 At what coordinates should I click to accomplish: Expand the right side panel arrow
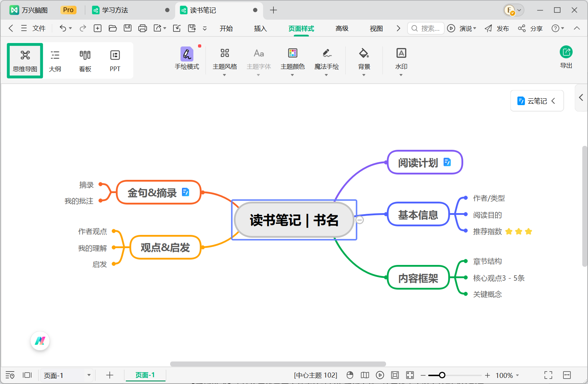point(581,97)
